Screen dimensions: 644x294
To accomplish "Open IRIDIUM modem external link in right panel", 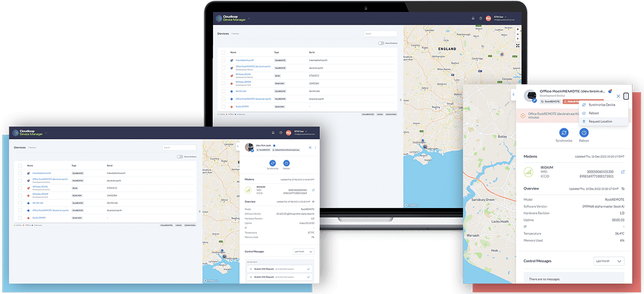I will tap(623, 172).
